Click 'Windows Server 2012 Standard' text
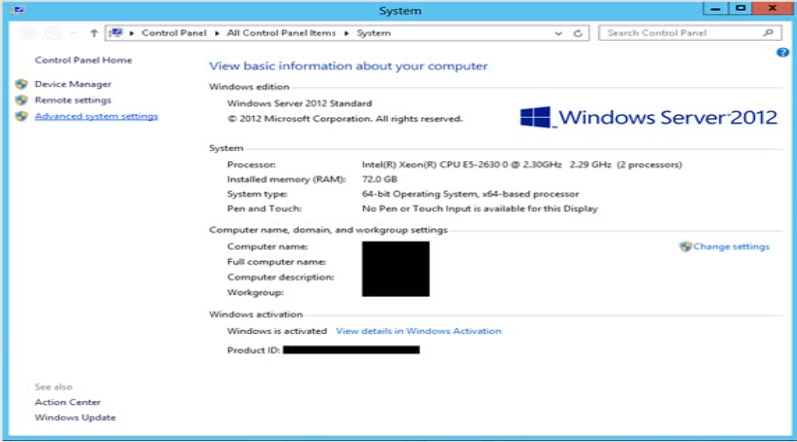 point(299,104)
